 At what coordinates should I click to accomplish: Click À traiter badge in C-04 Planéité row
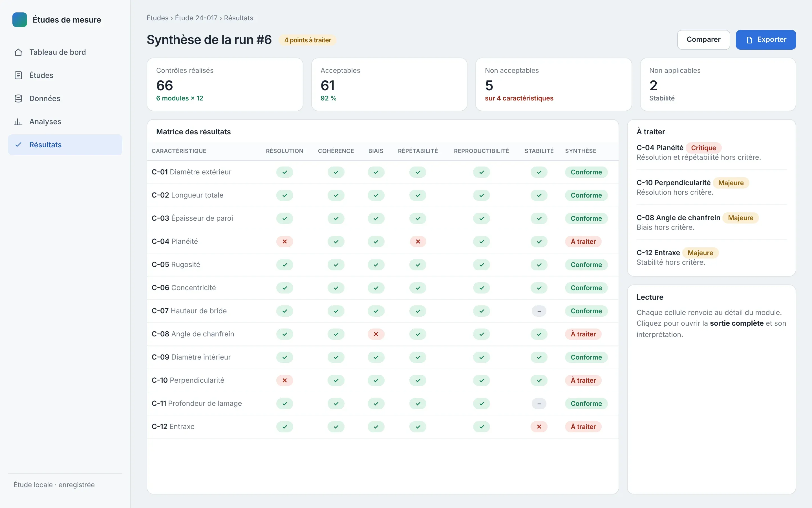coord(583,242)
